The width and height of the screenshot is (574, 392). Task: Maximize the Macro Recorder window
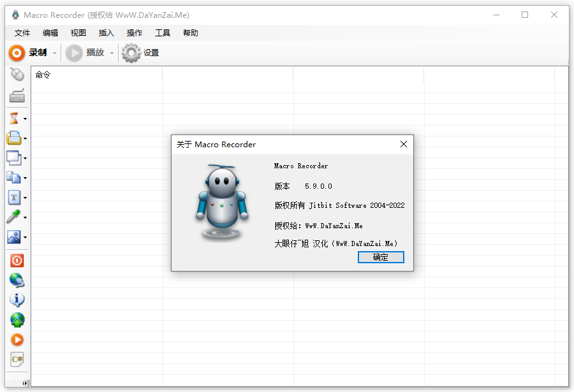pos(525,15)
